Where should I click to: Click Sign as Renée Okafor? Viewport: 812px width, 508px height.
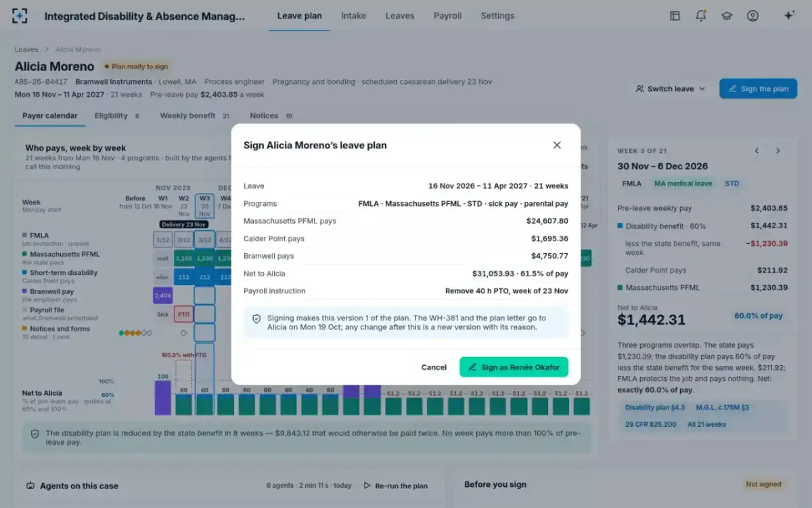pyautogui.click(x=514, y=367)
